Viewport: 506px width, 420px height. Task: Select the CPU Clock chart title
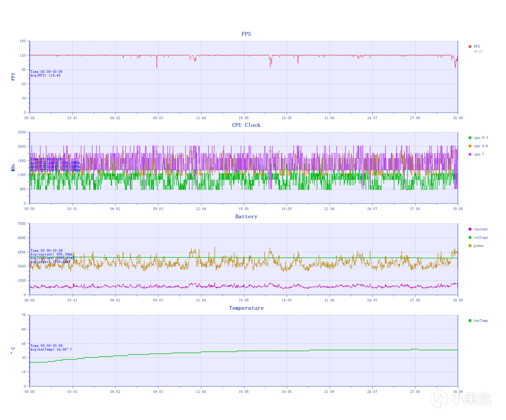tap(246, 125)
